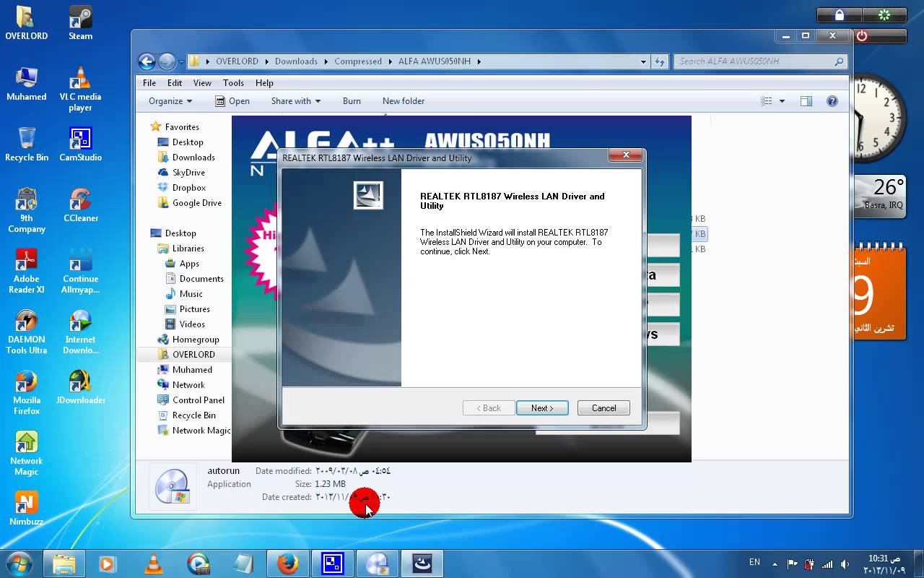The width and height of the screenshot is (924, 578).
Task: Expand the recent pages arrow beside Forward
Action: coord(181,61)
